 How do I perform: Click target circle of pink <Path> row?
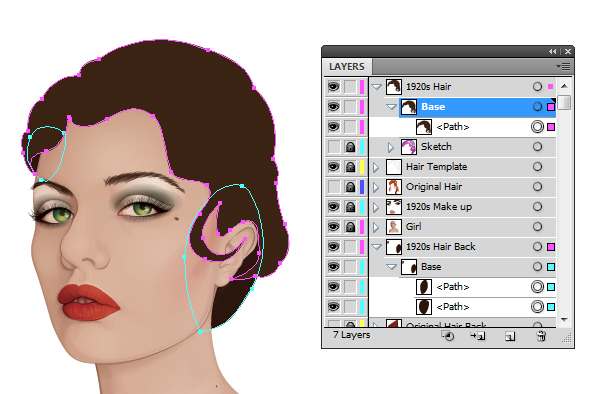[537, 127]
